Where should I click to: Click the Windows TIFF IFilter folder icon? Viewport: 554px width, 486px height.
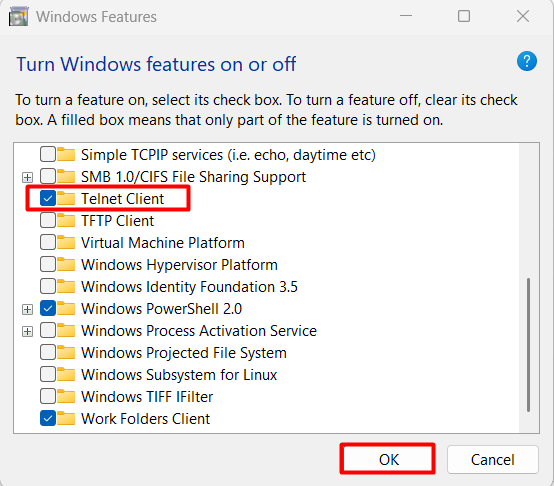point(66,396)
